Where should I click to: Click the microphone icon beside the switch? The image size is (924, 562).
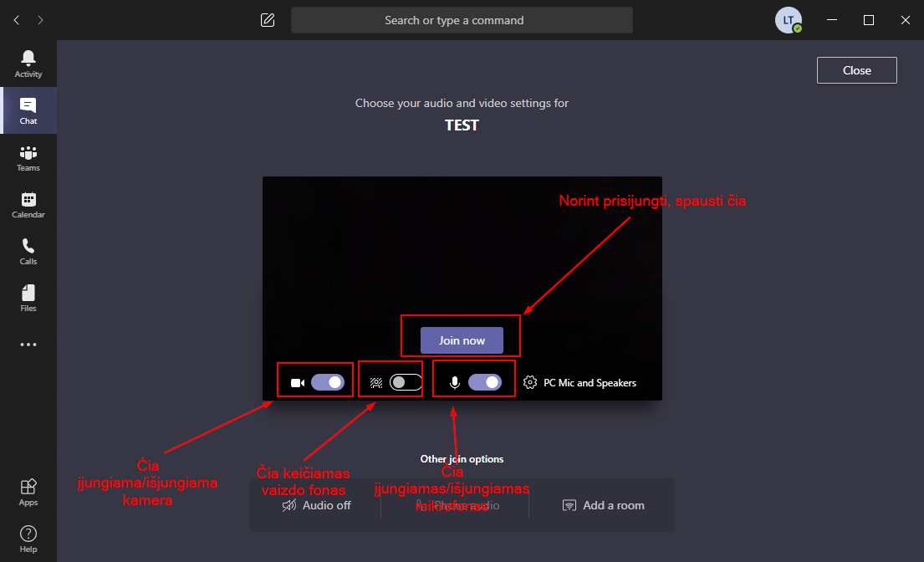(454, 383)
